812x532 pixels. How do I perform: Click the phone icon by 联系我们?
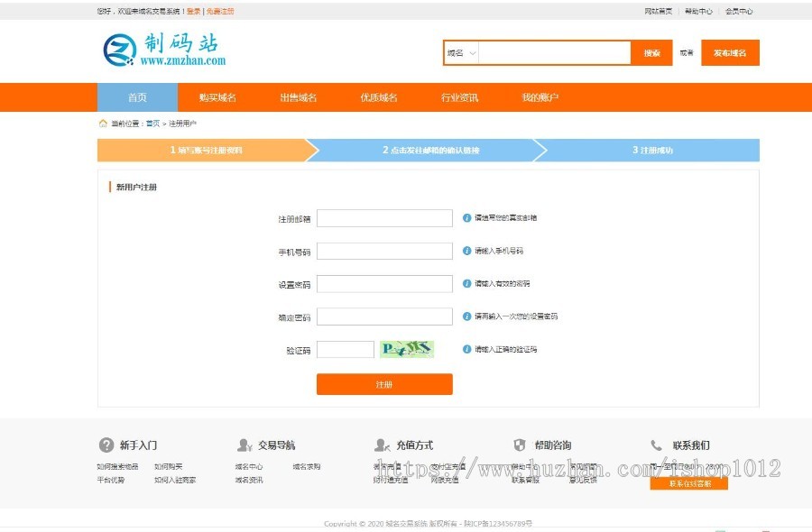tap(656, 445)
